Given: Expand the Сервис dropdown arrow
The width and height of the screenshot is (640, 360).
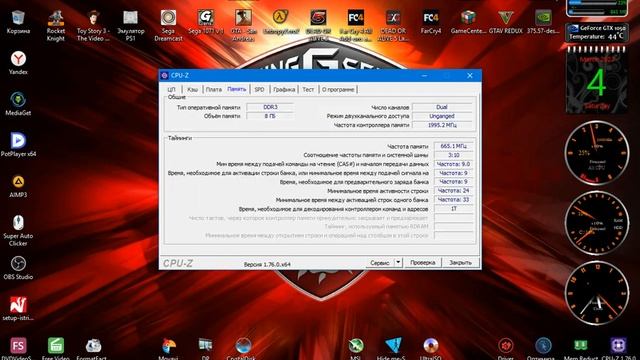Looking at the screenshot, I should (398, 263).
